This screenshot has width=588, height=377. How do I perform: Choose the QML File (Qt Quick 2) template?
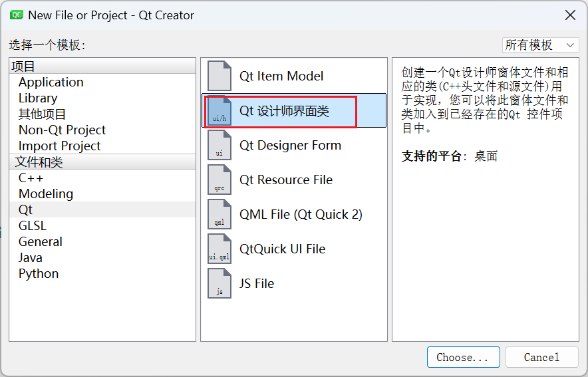pos(294,214)
